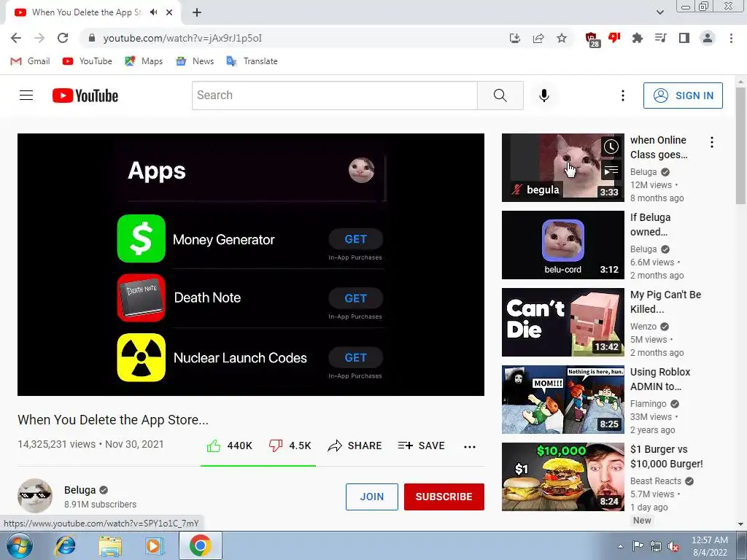Open Windows Media Player on taskbar
Image resolution: width=747 pixels, height=560 pixels.
(155, 546)
